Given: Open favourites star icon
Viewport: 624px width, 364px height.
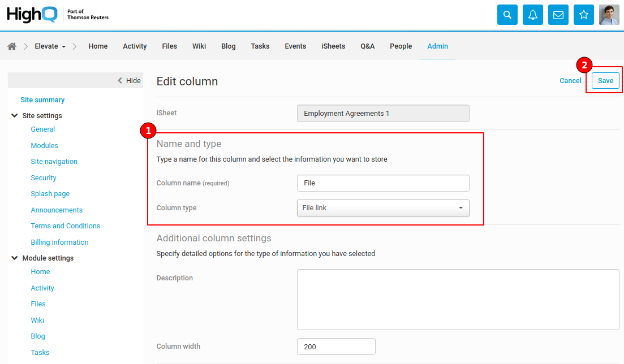Looking at the screenshot, I should pos(583,15).
